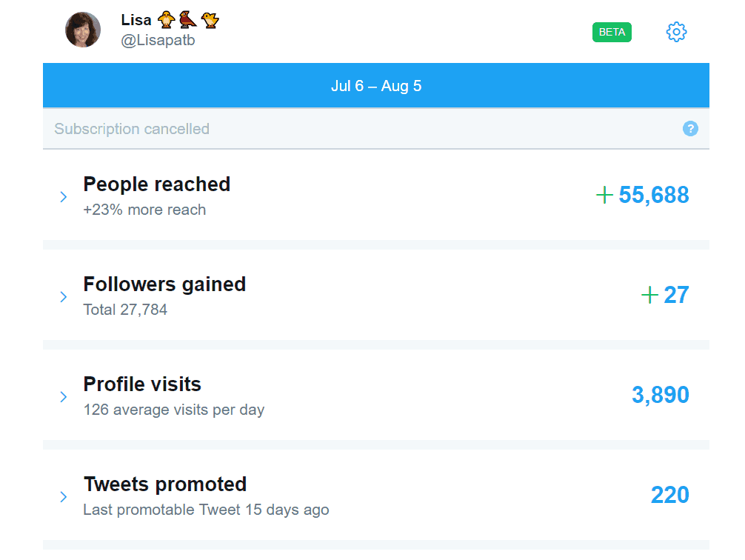This screenshot has width=745, height=560.
Task: Click the help question mark icon
Action: [x=690, y=129]
